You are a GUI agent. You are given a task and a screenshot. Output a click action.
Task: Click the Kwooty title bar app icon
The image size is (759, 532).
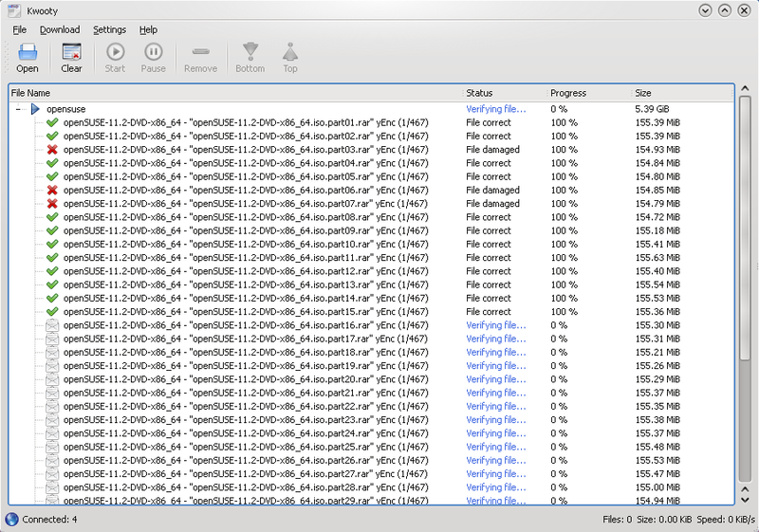pos(14,10)
